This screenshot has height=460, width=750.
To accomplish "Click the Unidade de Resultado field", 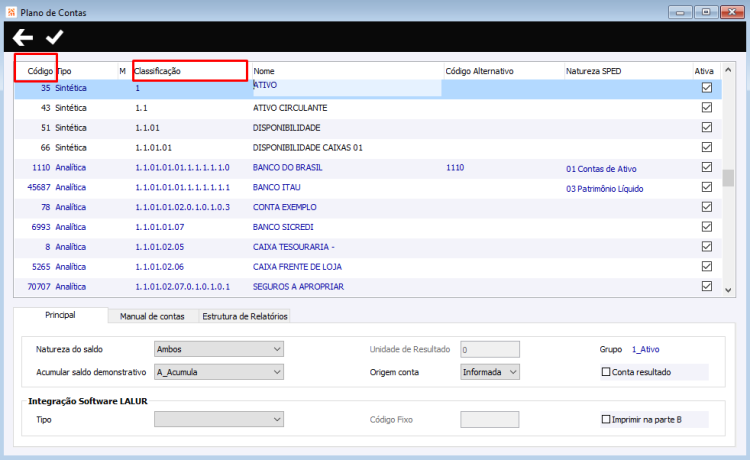I will point(490,349).
